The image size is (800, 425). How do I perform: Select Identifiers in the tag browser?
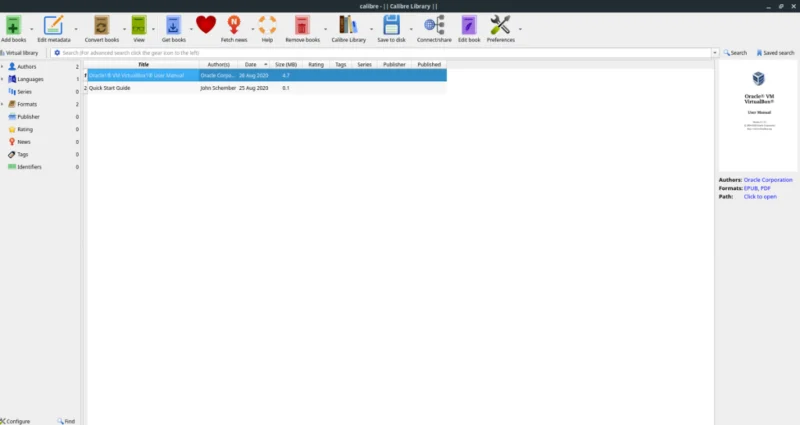click(x=29, y=166)
